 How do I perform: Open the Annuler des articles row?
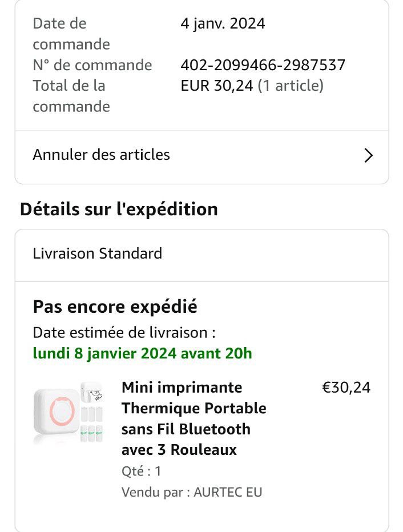coord(102,155)
